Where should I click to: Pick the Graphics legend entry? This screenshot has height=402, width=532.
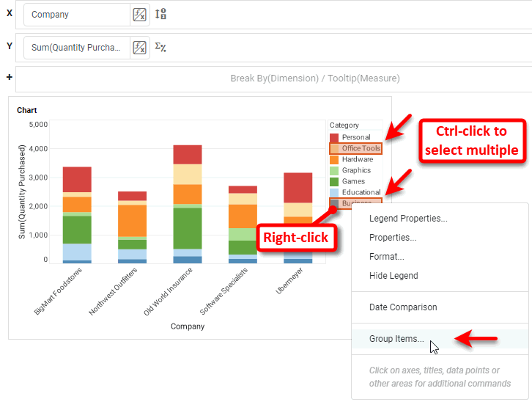point(356,170)
